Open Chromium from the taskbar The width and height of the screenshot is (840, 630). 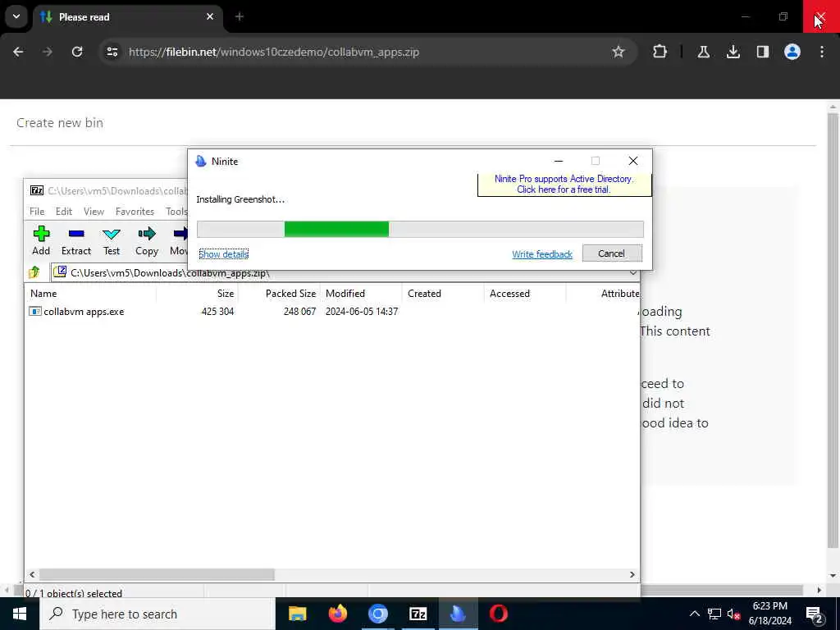(x=377, y=614)
